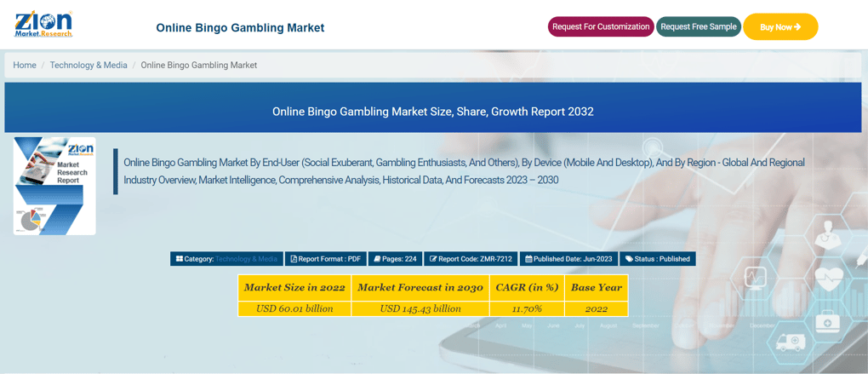Click the blue report title banner heading
Screen dimensions: 868x374
(433, 112)
